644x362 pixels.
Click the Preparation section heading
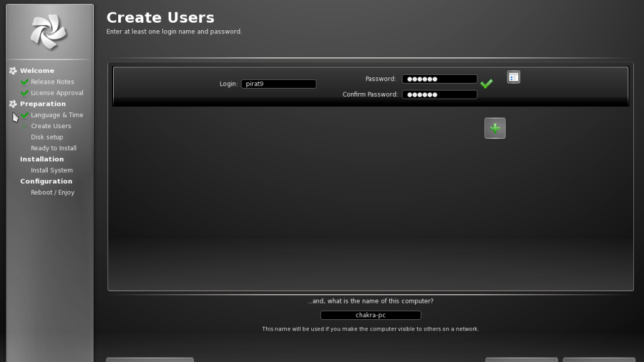tap(43, 104)
